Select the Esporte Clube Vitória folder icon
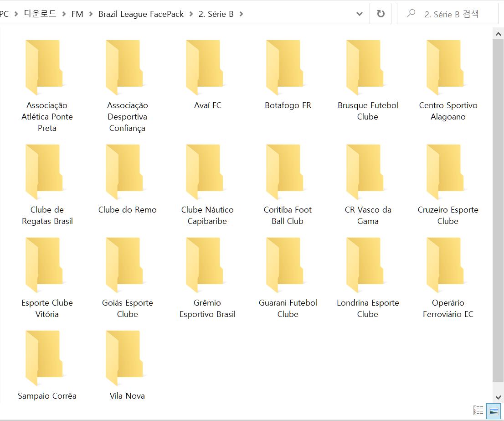Screen dimensions: 504x421 point(44,265)
